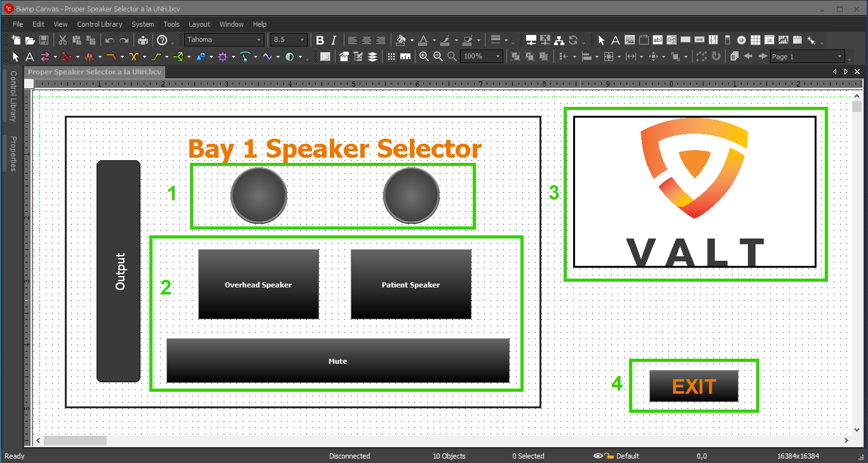The width and height of the screenshot is (868, 463).
Task: Toggle the Mute button on canvas
Action: pos(338,361)
